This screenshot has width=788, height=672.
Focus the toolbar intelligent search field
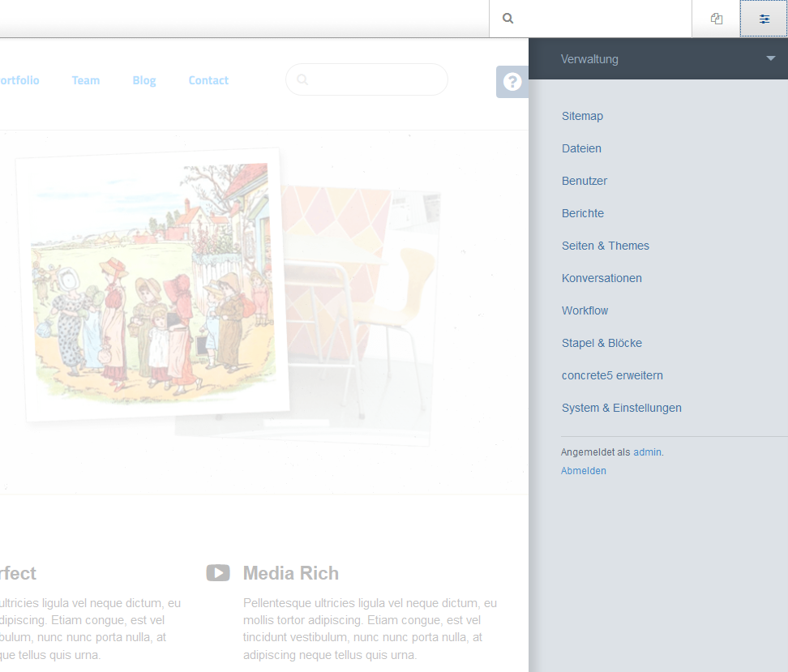[590, 19]
